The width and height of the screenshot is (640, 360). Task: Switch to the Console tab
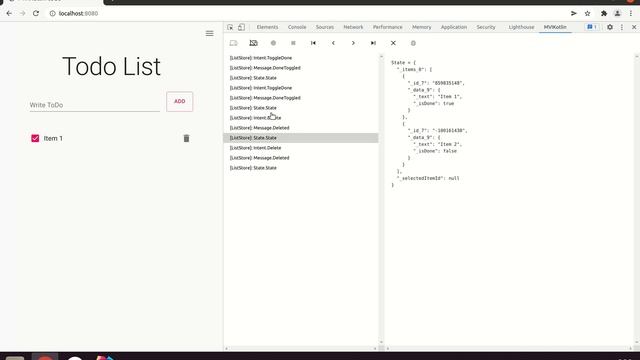297,27
